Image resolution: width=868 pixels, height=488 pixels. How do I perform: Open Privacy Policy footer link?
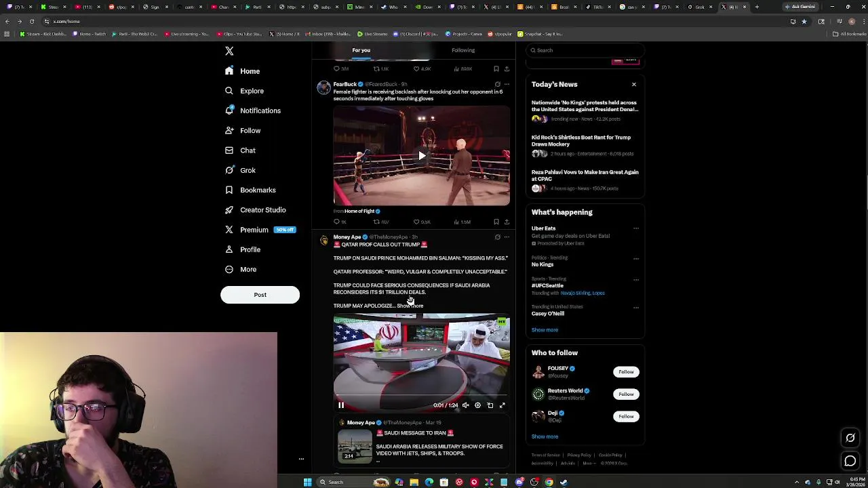coord(579,455)
